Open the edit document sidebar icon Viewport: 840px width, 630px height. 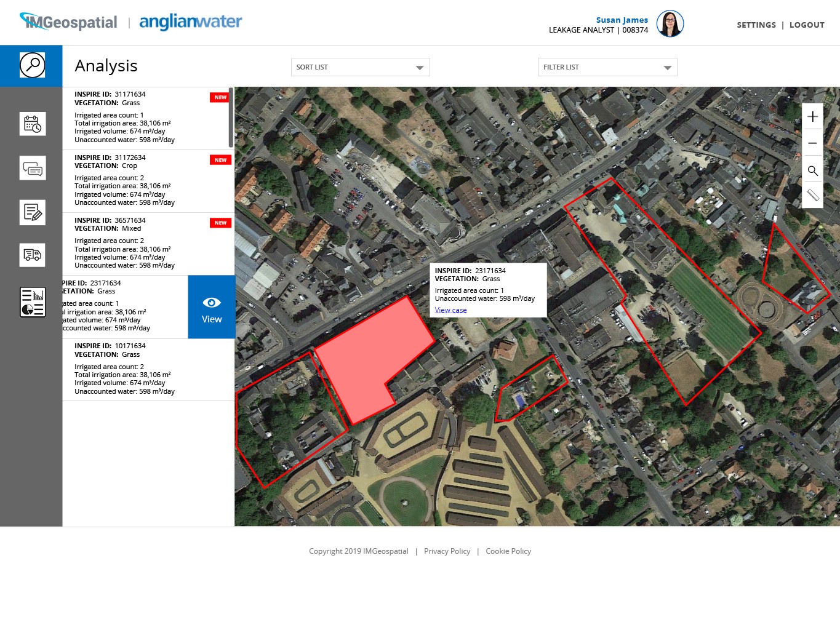(32, 212)
